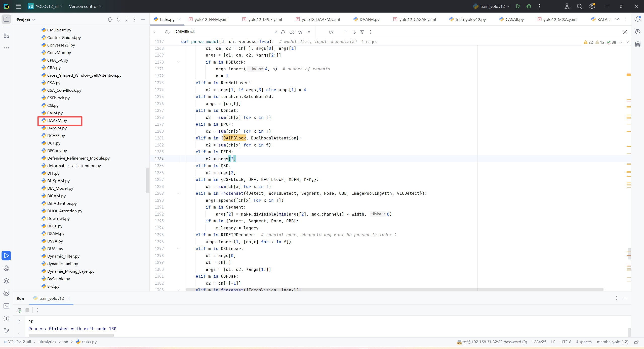Switch to the CASAB.py editor tab
This screenshot has height=349, width=644.
coord(514,19)
